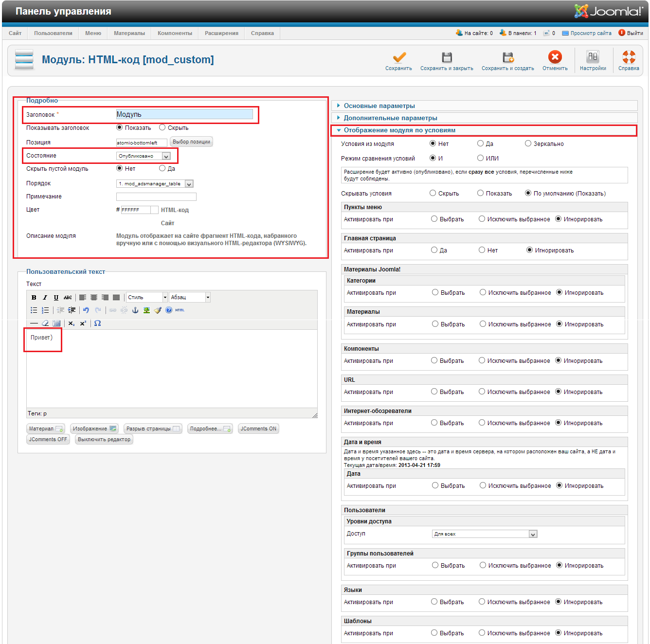Open the Компоненты menu
Image resolution: width=650 pixels, height=644 pixels.
tap(175, 33)
